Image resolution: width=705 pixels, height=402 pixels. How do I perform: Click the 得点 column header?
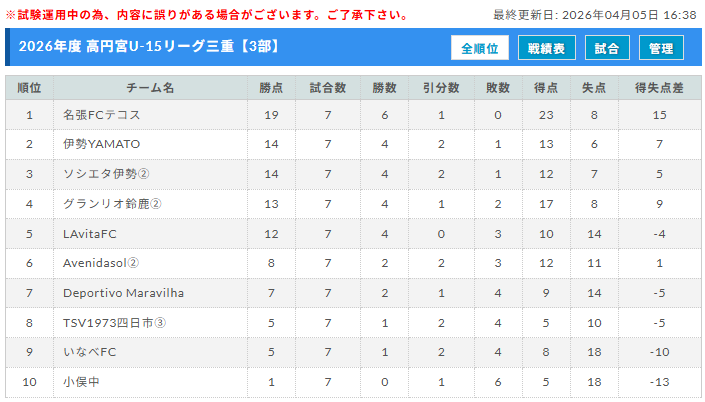point(546,87)
